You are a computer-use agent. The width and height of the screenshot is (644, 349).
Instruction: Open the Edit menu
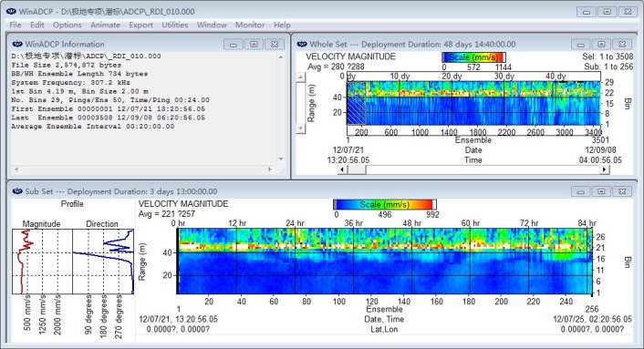(37, 25)
